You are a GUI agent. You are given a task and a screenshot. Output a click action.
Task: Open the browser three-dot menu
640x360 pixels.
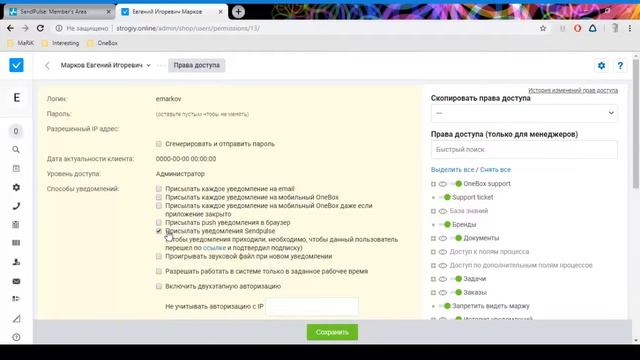630,28
